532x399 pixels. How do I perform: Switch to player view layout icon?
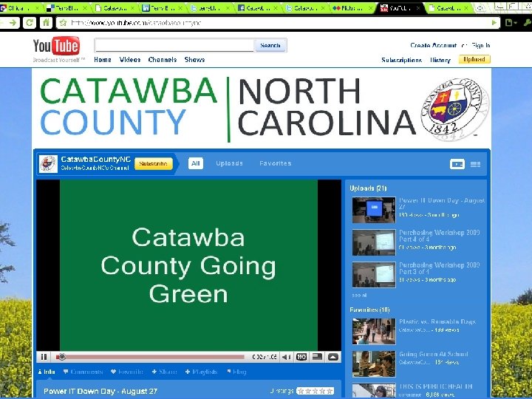click(457, 164)
